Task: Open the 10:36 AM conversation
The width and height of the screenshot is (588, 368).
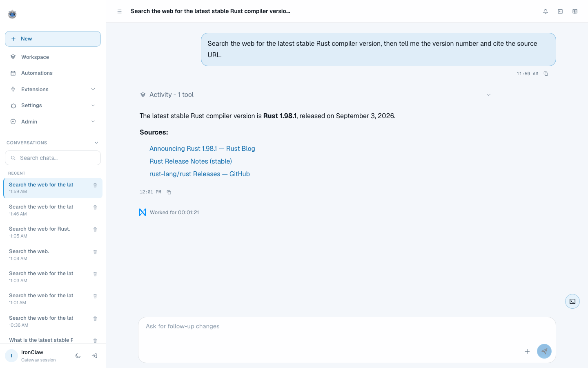Action: click(53, 321)
